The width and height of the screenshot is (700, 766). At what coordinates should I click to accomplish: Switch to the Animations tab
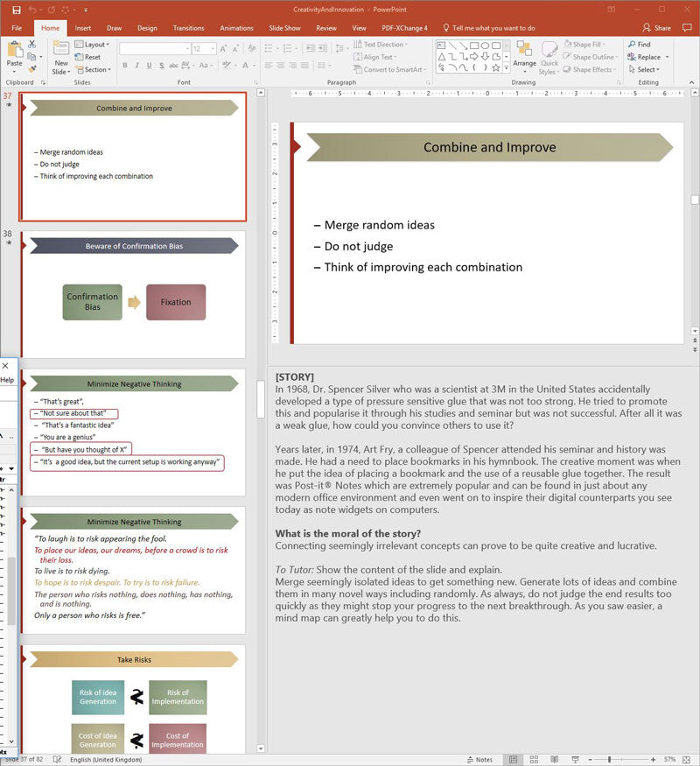[x=237, y=28]
